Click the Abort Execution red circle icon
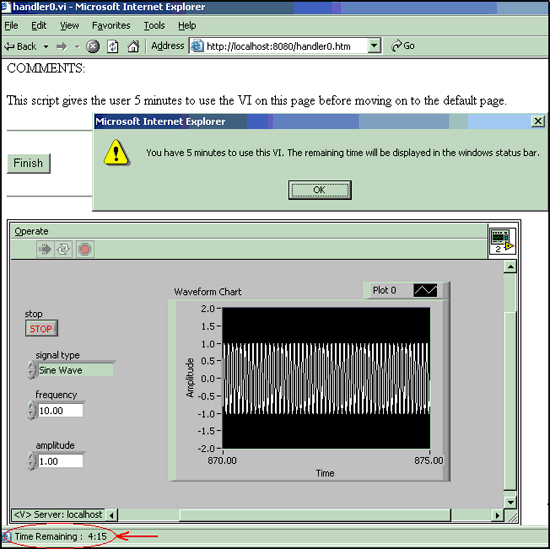The height and width of the screenshot is (549, 550). [85, 249]
